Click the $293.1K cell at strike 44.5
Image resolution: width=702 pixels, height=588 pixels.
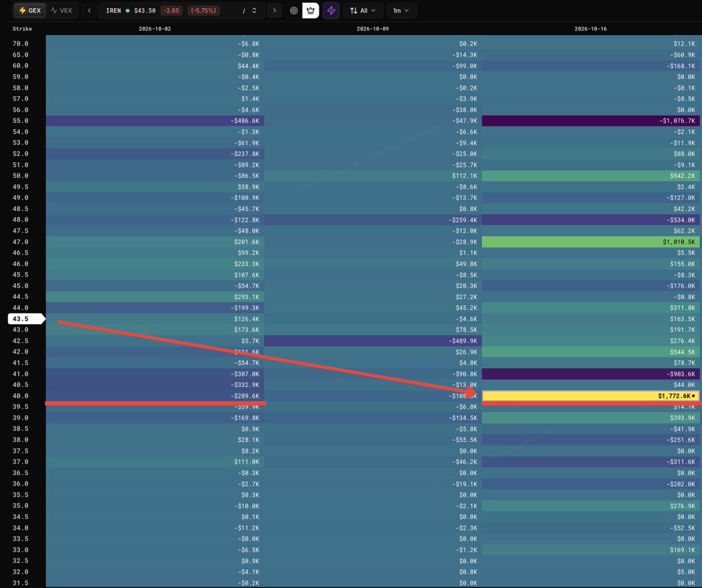(x=155, y=297)
